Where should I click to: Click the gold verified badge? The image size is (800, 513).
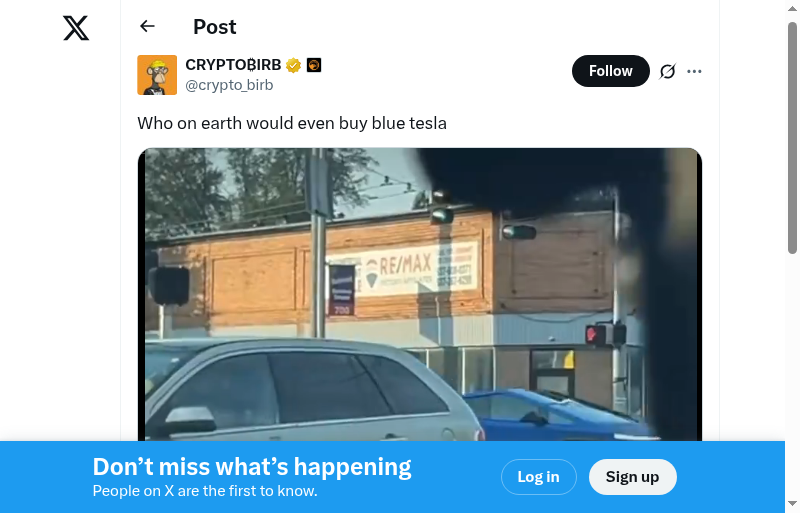[293, 65]
